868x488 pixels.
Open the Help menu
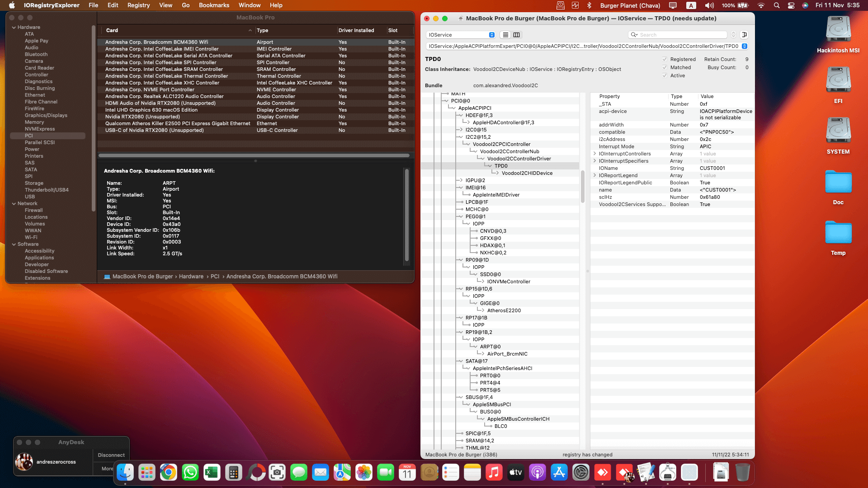pos(276,5)
